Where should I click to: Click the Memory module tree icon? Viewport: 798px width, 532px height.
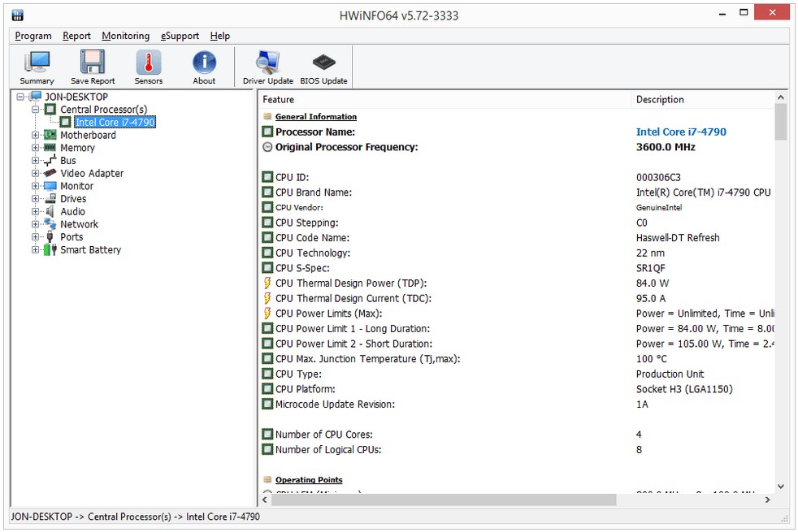(x=50, y=148)
